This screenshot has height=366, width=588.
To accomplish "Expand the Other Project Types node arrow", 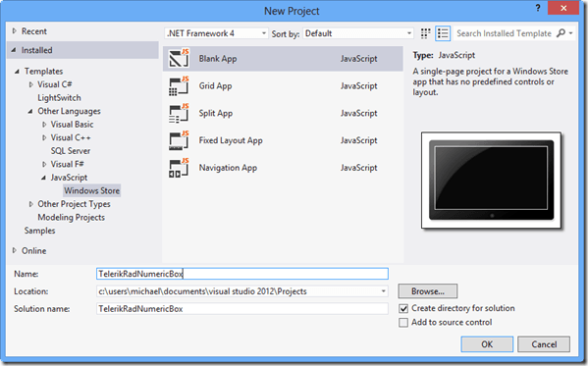I will click(x=31, y=204).
